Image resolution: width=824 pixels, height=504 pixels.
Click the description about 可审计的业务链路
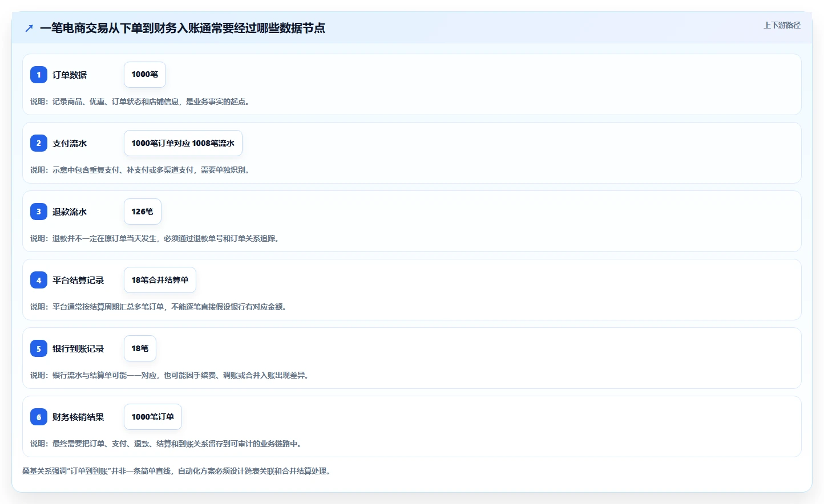(x=165, y=444)
